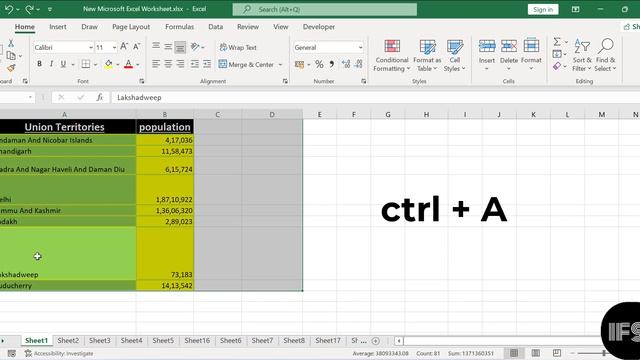Open Format as Table gallery
Image resolution: width=640 pixels, height=360 pixels.
coord(427,56)
